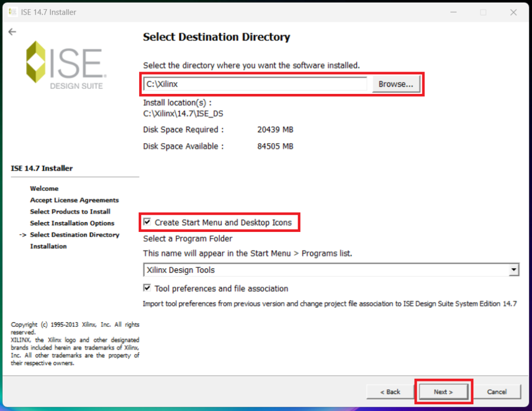532x411 pixels.
Task: Toggle Tool preferences and file association checkbox
Action: [147, 288]
